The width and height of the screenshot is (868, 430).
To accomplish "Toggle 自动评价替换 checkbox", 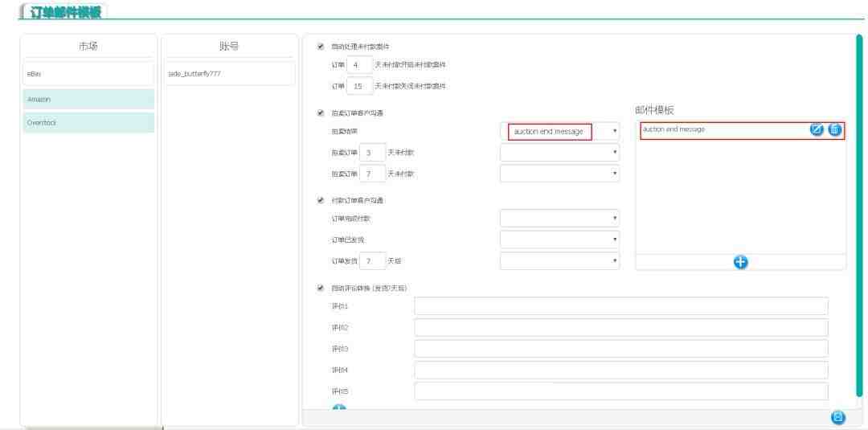I will 321,288.
